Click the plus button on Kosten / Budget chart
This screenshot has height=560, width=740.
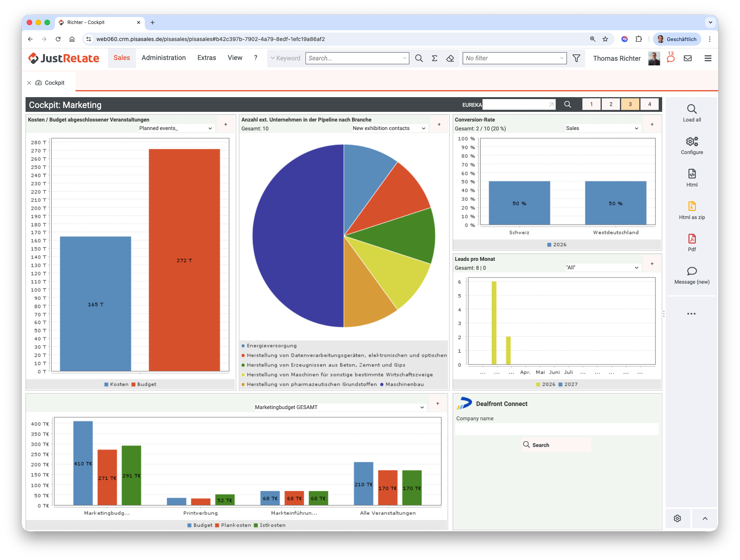226,125
